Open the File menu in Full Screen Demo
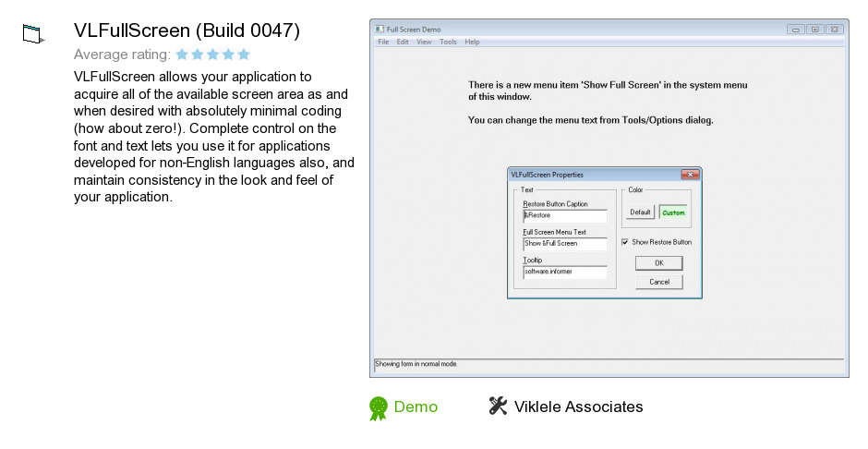Image resolution: width=868 pixels, height=449 pixels. (383, 42)
